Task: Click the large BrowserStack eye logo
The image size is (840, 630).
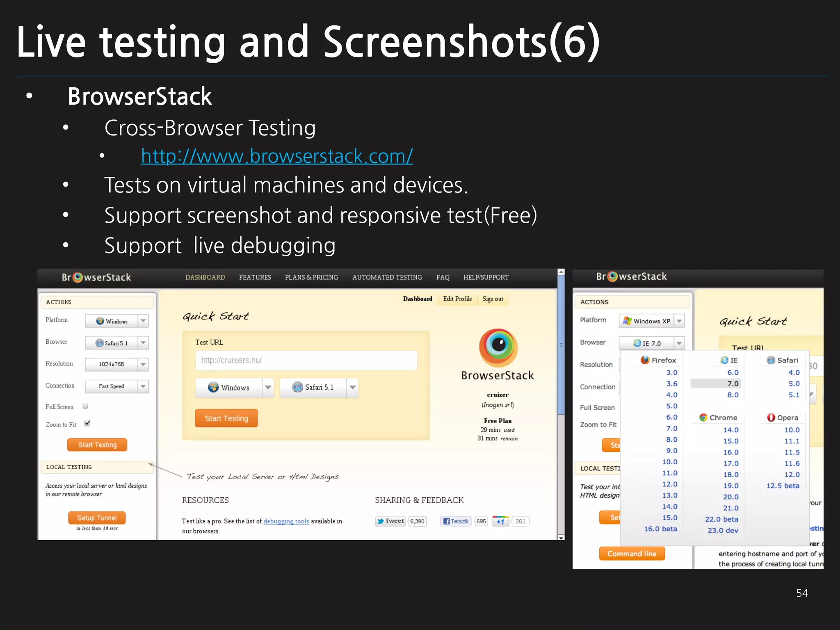Action: click(498, 348)
